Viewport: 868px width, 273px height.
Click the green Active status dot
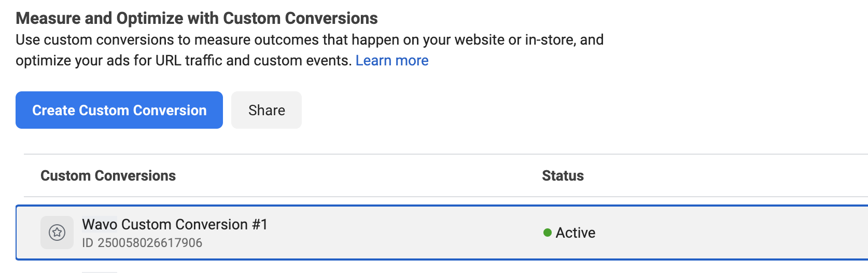point(547,233)
